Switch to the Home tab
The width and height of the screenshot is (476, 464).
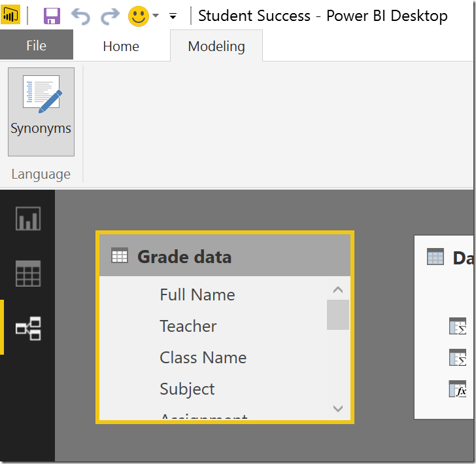121,46
